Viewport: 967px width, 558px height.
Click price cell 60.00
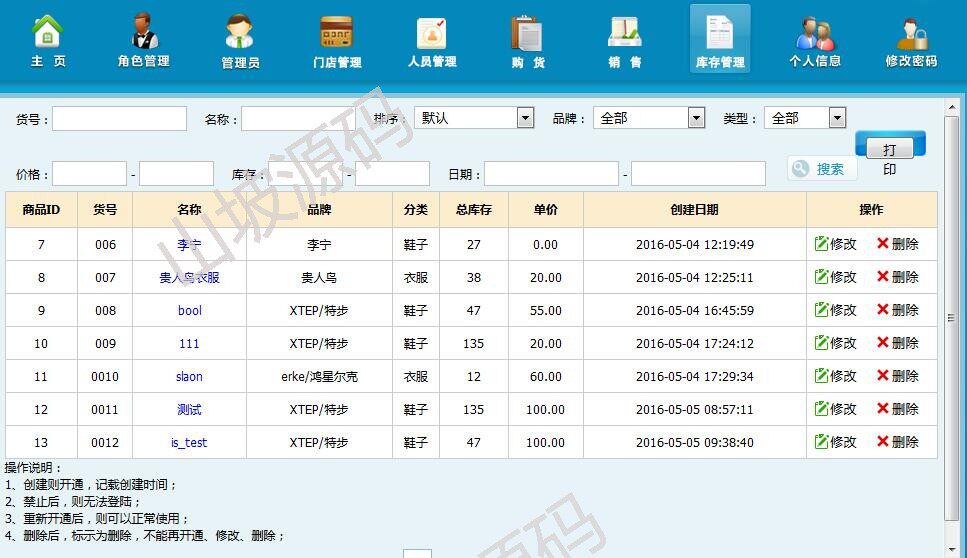tap(546, 377)
